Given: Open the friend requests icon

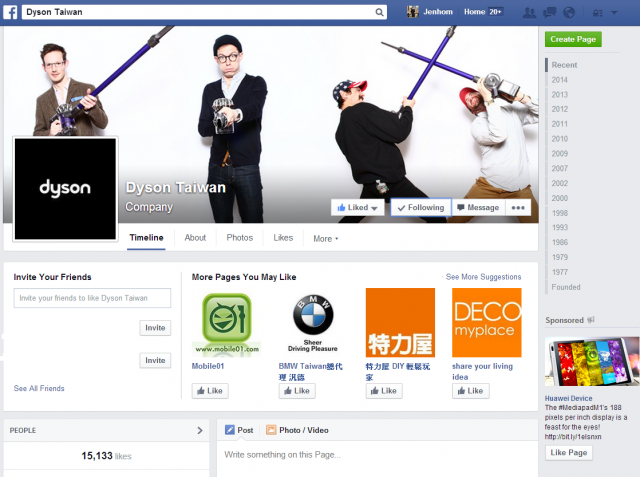Looking at the screenshot, I should tap(529, 13).
